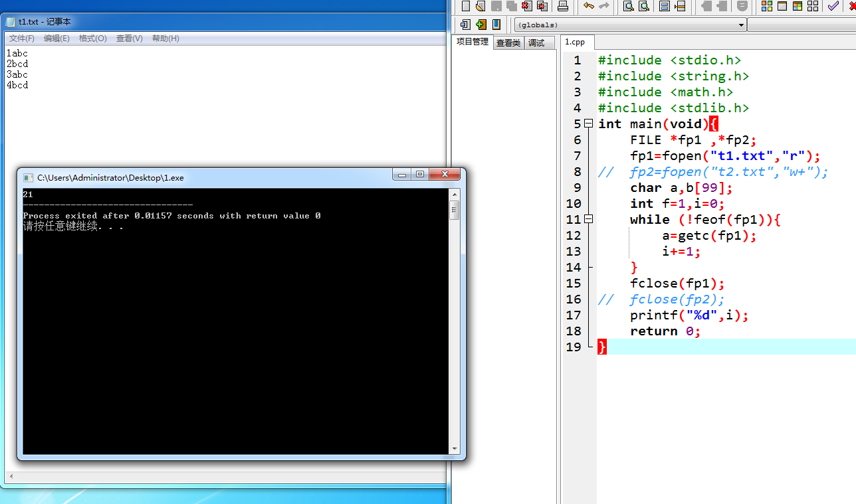
Task: Click the fp1=fopen("t1.txt","r") code line
Action: coord(725,155)
